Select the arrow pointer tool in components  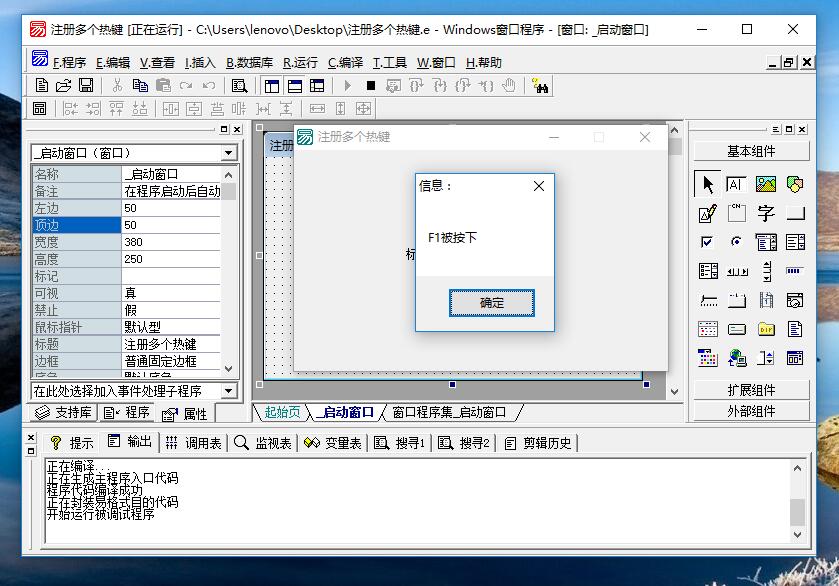pyautogui.click(x=707, y=185)
